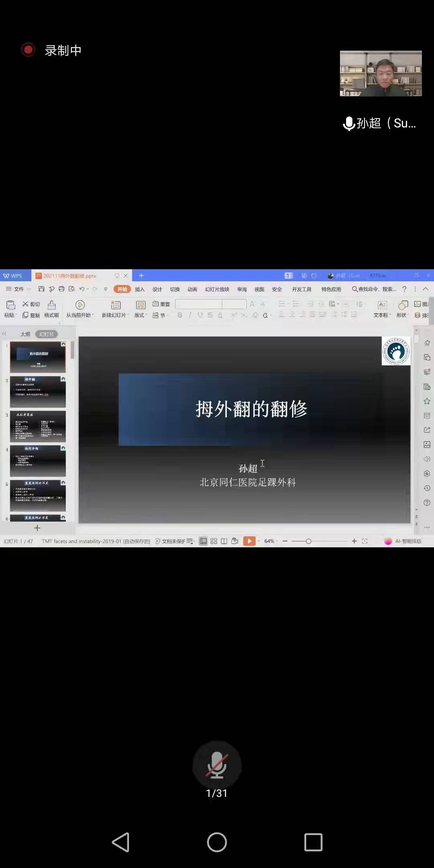The image size is (434, 868).
Task: Click the Save icon in quick access toolbar
Action: (41, 289)
